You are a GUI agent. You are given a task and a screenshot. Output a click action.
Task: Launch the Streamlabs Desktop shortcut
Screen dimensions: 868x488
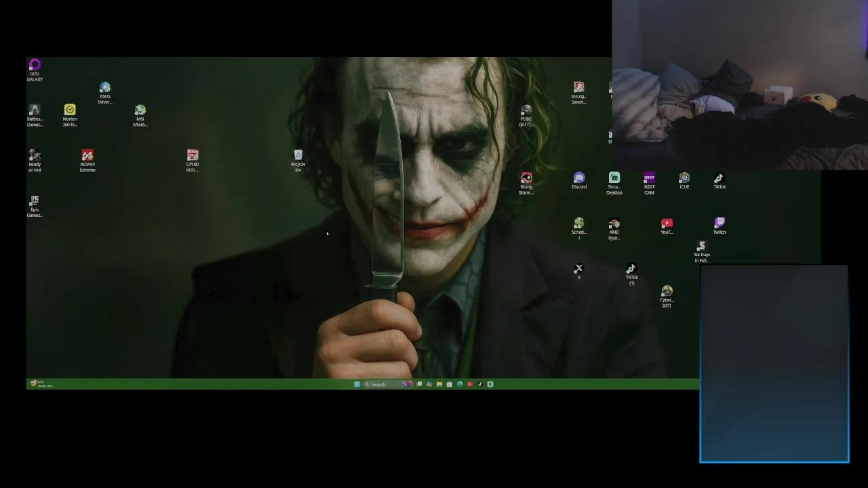(x=614, y=183)
